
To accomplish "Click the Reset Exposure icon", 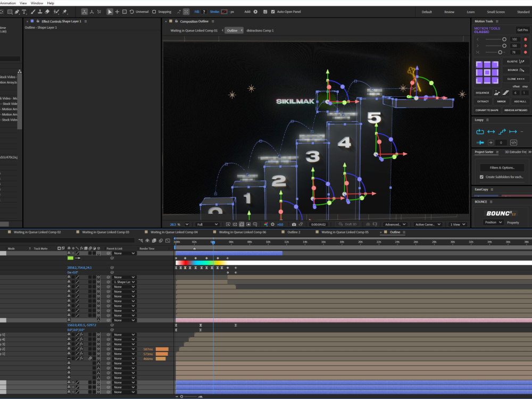I will pyautogui.click(x=272, y=225).
